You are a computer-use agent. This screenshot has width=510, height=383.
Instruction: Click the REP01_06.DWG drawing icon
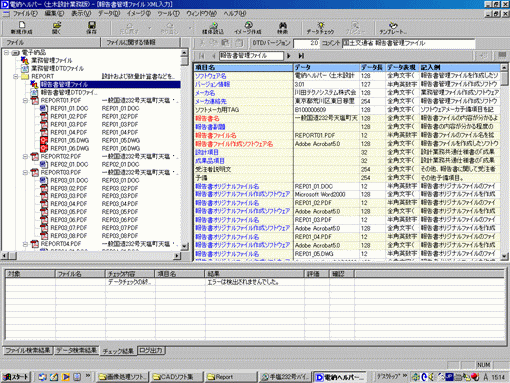(x=44, y=148)
